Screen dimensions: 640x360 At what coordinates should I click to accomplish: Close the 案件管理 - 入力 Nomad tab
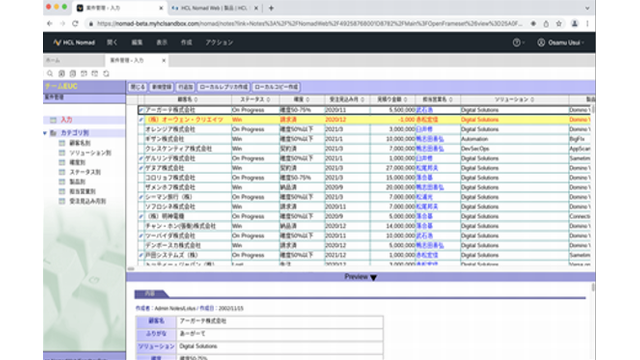click(x=164, y=60)
